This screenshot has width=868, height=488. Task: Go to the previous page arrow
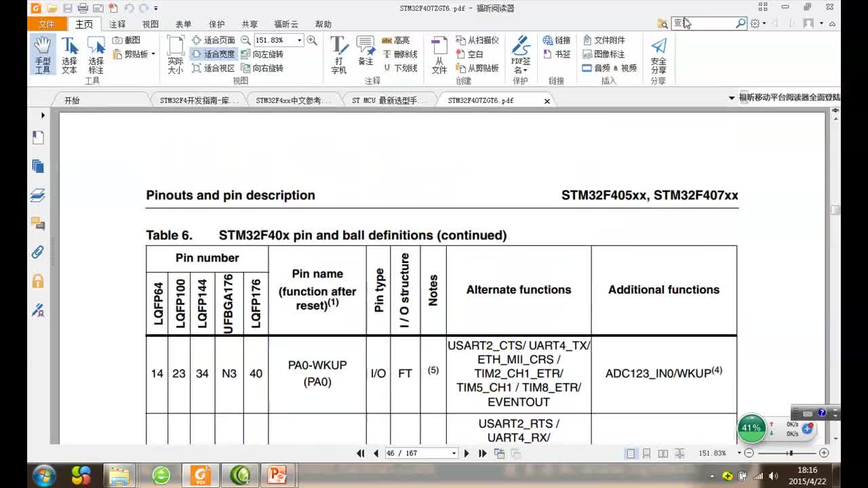coord(376,453)
